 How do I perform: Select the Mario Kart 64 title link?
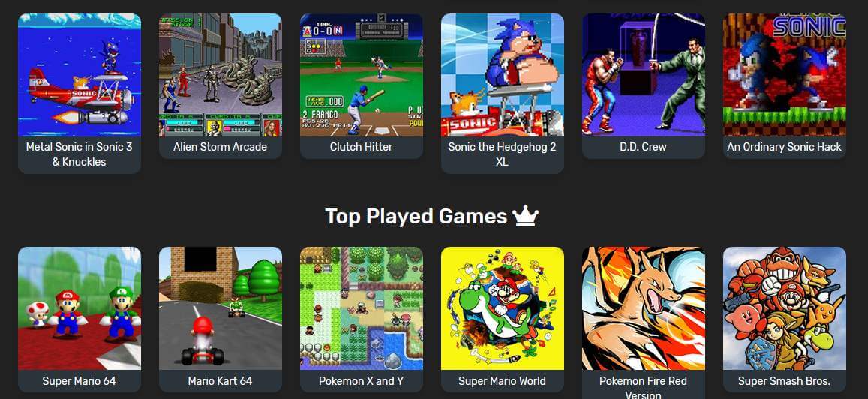click(x=221, y=381)
